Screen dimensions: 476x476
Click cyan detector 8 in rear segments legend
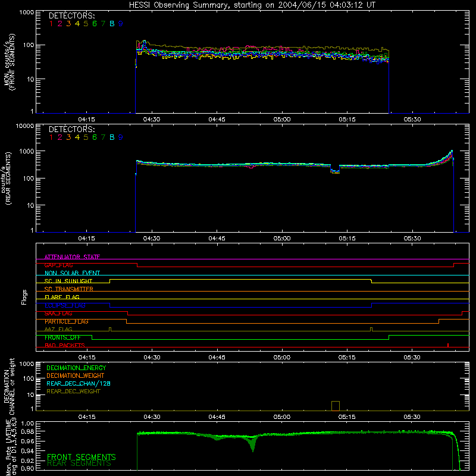point(112,137)
